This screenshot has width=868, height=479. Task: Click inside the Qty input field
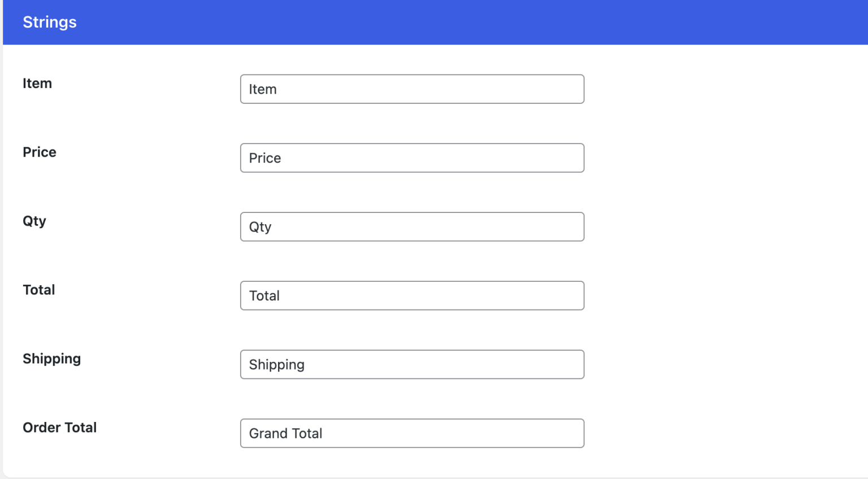coord(412,227)
